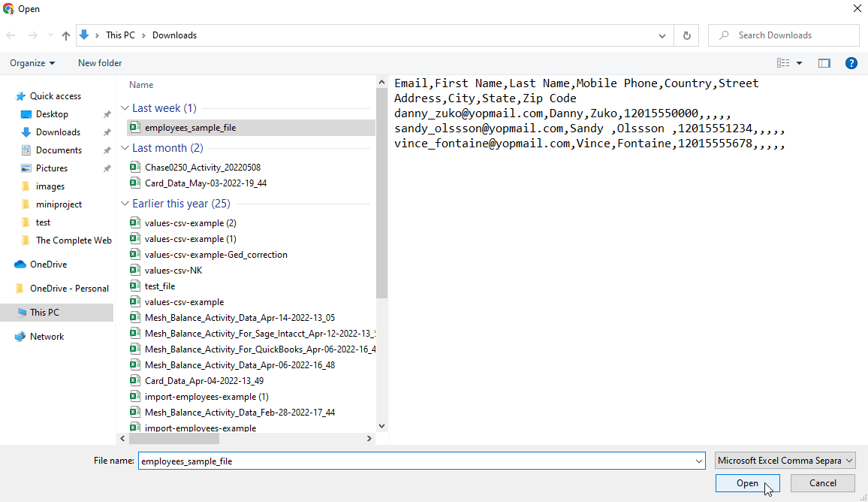Select Mesh_Balance_Activity_For_QuickBooks file
This screenshot has height=502, width=868.
tap(261, 349)
